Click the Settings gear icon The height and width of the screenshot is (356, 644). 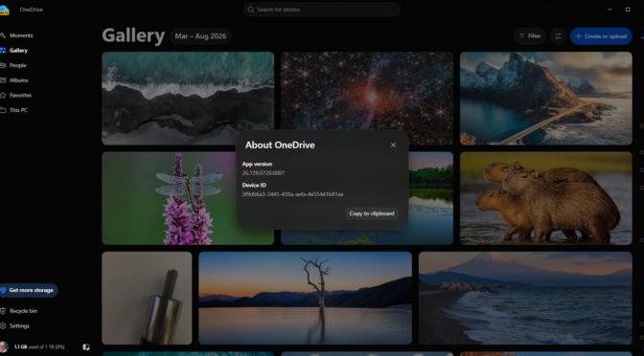point(3,326)
